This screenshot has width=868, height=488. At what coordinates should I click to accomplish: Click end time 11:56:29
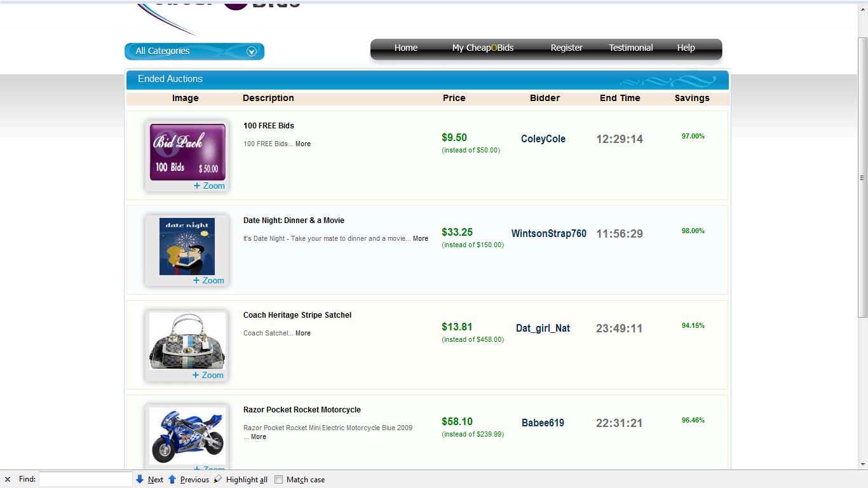click(x=620, y=234)
